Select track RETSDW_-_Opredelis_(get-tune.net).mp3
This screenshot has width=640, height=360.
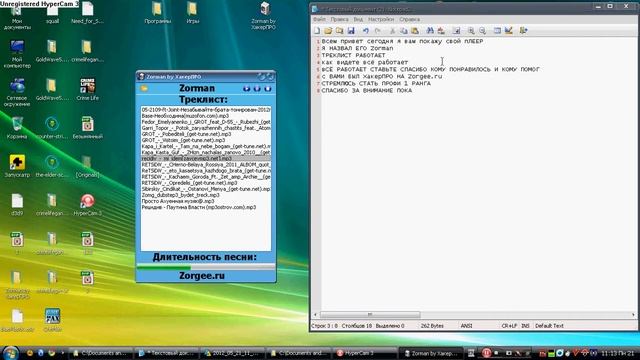[206, 183]
